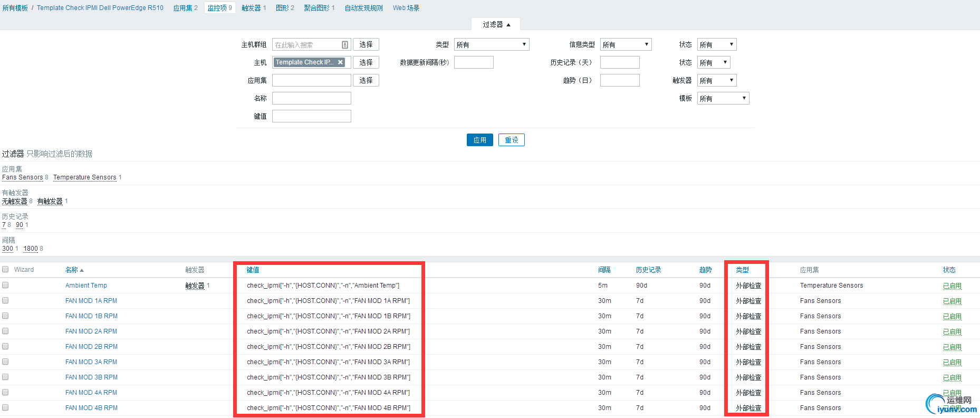The image size is (980, 418).
Task: Filter by Fans Sensors application
Action: click(23, 177)
